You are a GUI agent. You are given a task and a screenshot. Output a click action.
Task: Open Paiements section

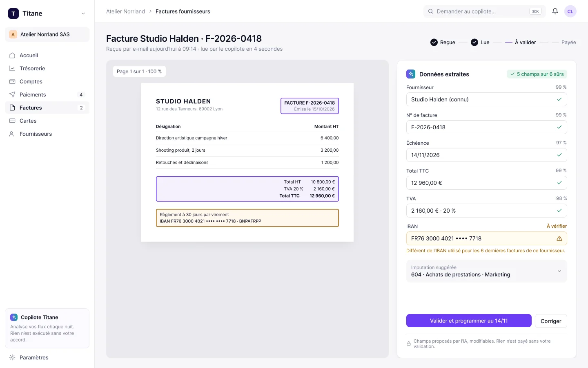(47, 94)
